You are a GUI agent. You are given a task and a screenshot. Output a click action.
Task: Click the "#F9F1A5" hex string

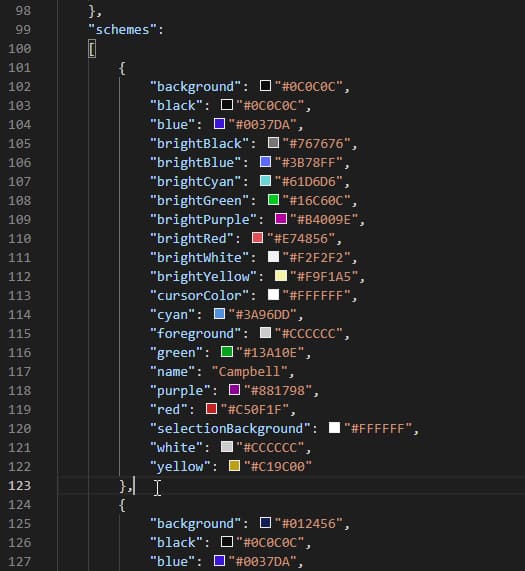[x=324, y=276]
